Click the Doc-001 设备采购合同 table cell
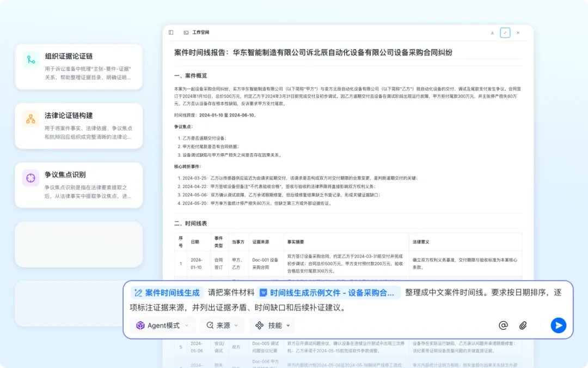 click(265, 264)
